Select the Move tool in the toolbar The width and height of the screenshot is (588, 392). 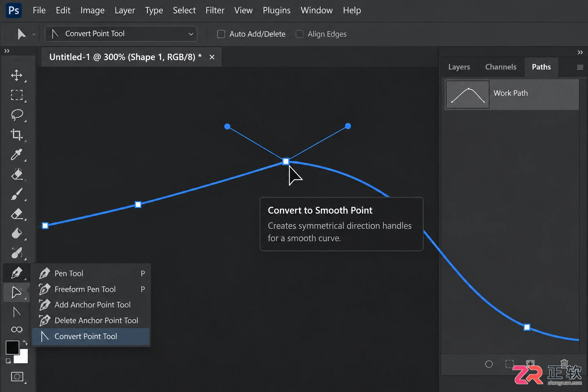click(17, 75)
